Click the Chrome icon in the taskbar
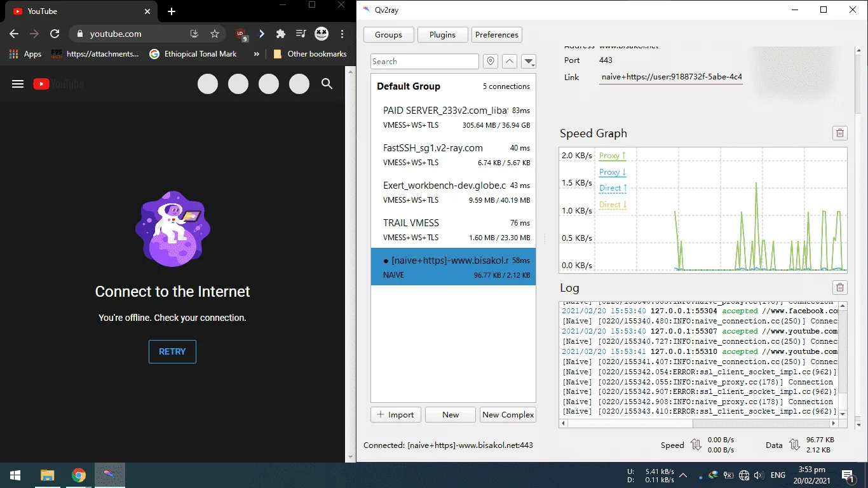This screenshot has height=488, width=868. click(79, 475)
